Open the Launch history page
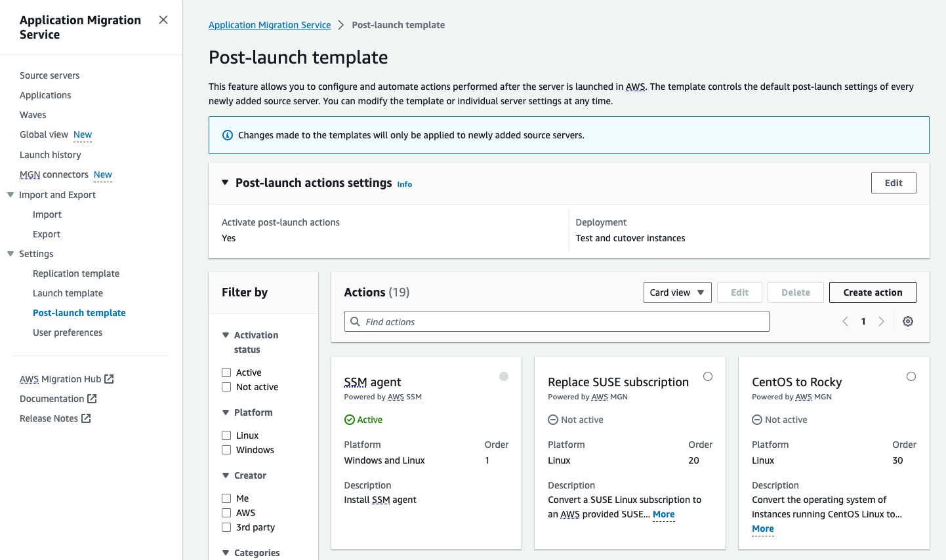Screen dimensions: 946x560 (50, 154)
